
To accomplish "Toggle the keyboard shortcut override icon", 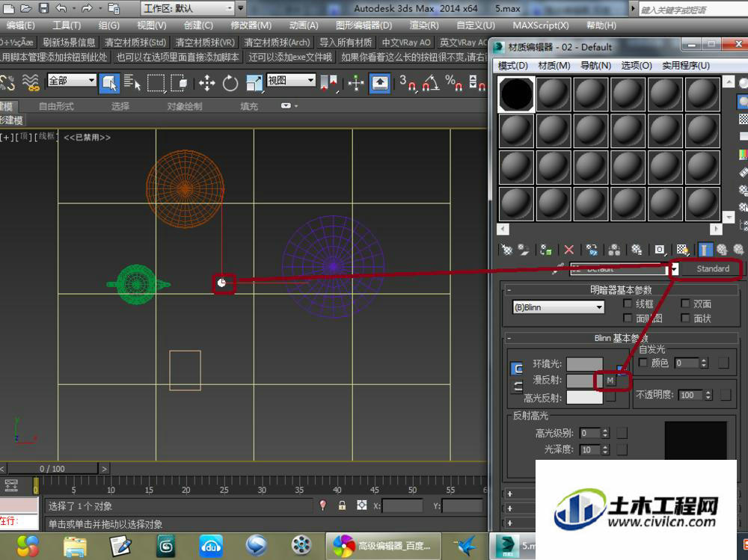I will (380, 83).
